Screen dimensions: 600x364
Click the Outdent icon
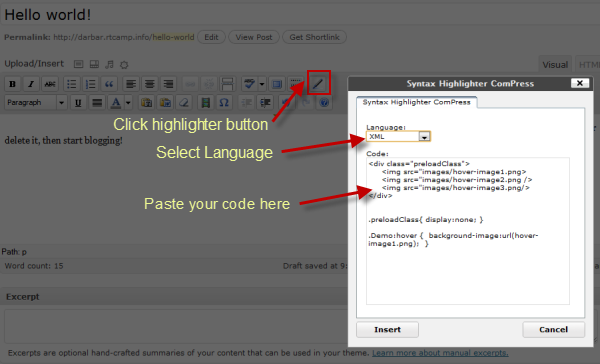tap(246, 103)
